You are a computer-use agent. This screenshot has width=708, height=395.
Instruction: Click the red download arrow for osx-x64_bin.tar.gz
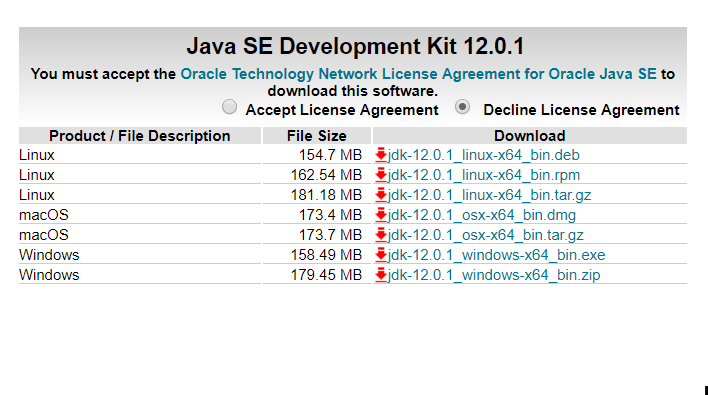pos(381,235)
